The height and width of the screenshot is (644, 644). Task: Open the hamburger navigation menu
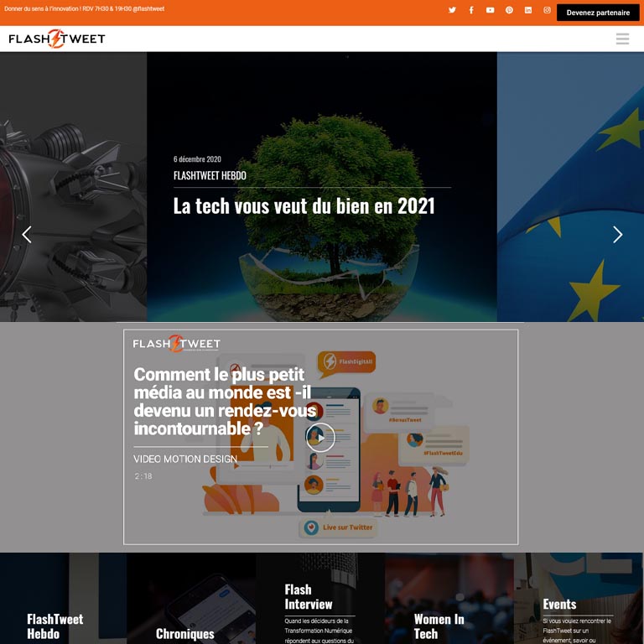(622, 39)
